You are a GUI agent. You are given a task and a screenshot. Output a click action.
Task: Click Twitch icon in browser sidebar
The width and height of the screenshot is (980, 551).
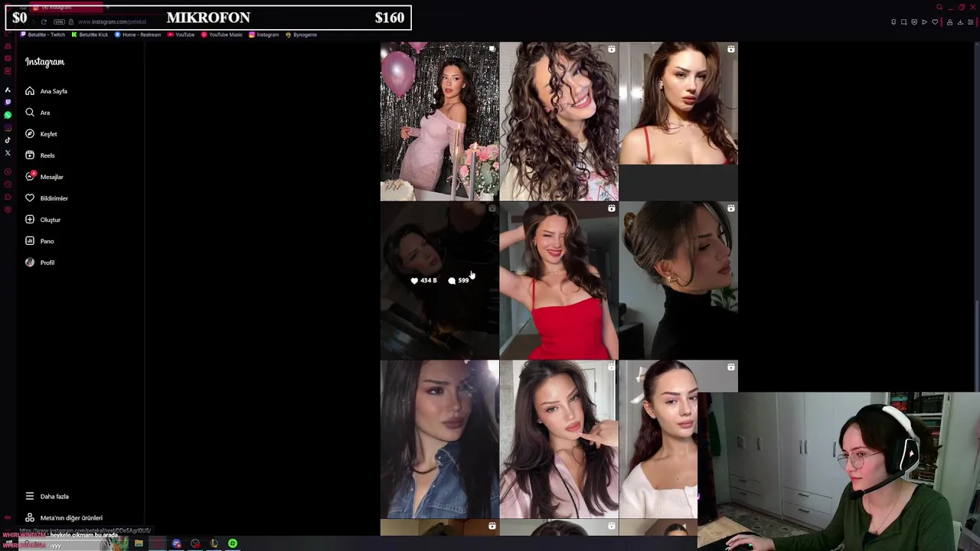tap(8, 103)
